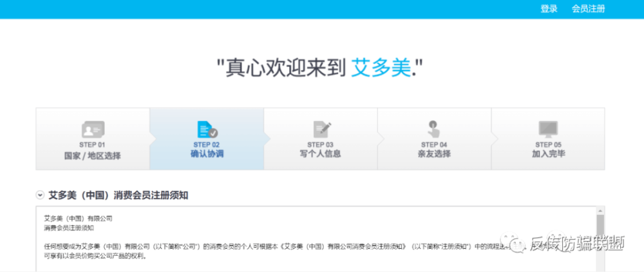Click the blue 艾多美 brand text in headline
The width and height of the screenshot is (644, 272).
pos(381,68)
